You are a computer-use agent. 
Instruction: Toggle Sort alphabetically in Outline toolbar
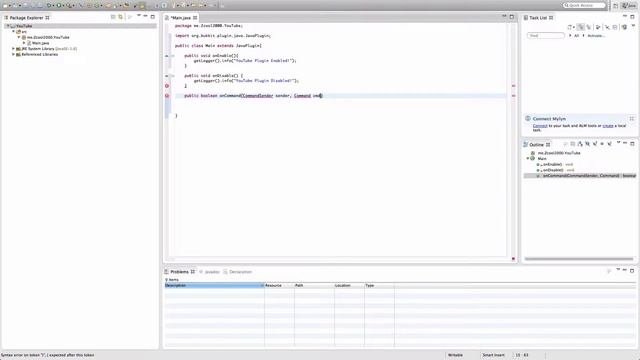pos(580,144)
